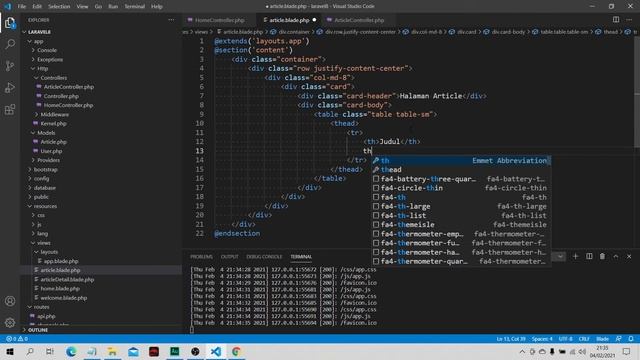This screenshot has height=360, width=640.
Task: Open Task View on taskbar
Action: (50, 351)
